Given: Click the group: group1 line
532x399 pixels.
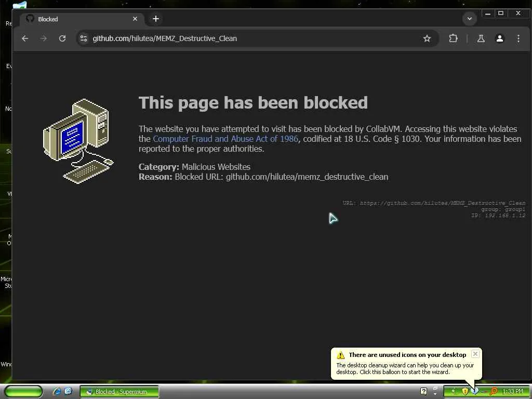Looking at the screenshot, I should click(x=503, y=209).
